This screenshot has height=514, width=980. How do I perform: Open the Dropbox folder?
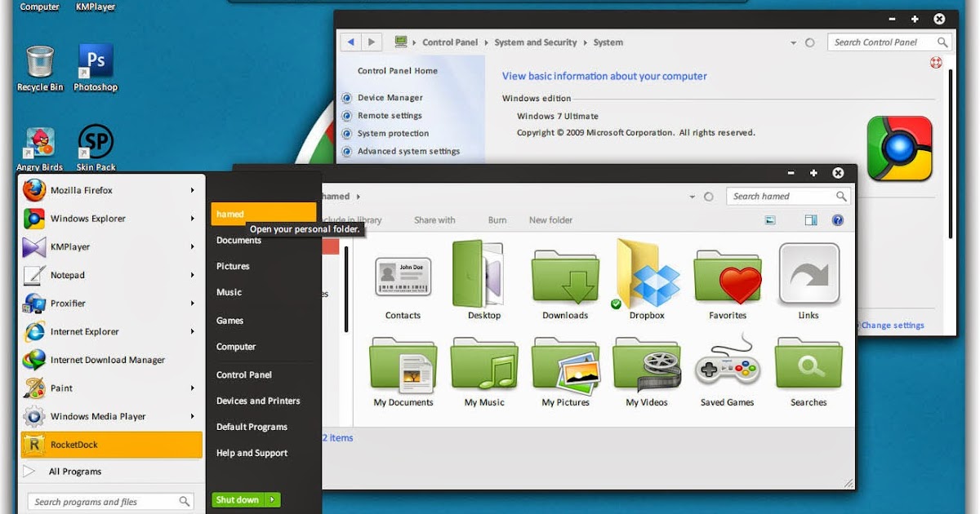647,280
